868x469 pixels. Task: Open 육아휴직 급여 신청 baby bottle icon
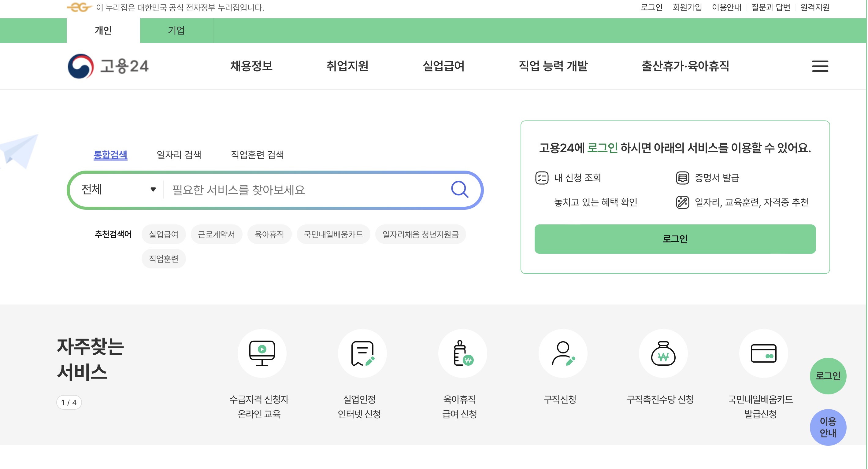coord(462,353)
